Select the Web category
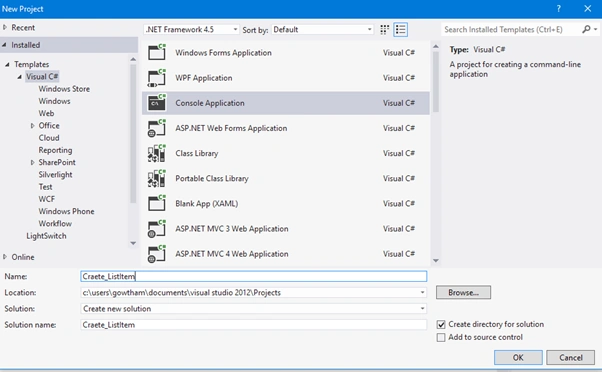Screen dimensions: 602x372 tap(46, 113)
